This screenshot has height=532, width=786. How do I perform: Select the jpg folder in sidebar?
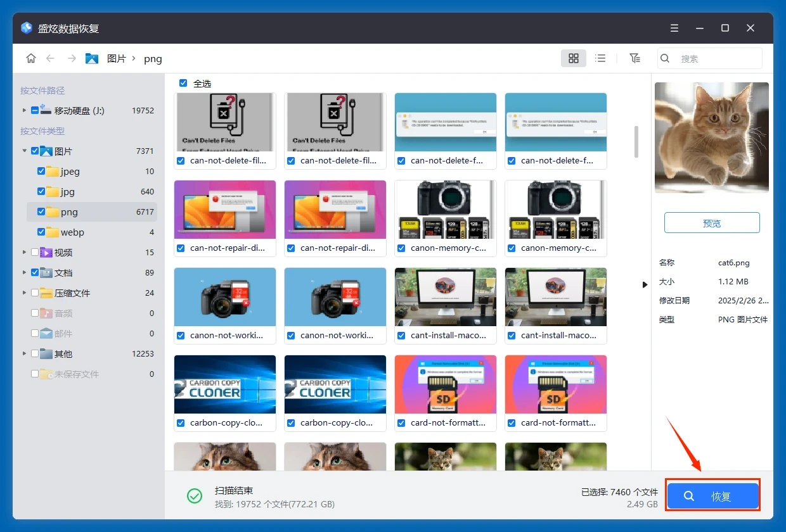click(x=68, y=192)
